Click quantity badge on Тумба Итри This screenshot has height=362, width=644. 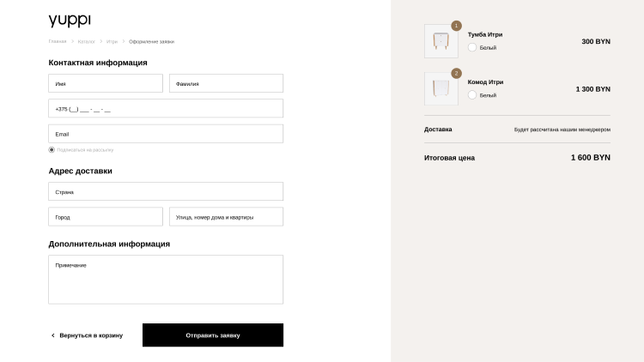(x=456, y=26)
